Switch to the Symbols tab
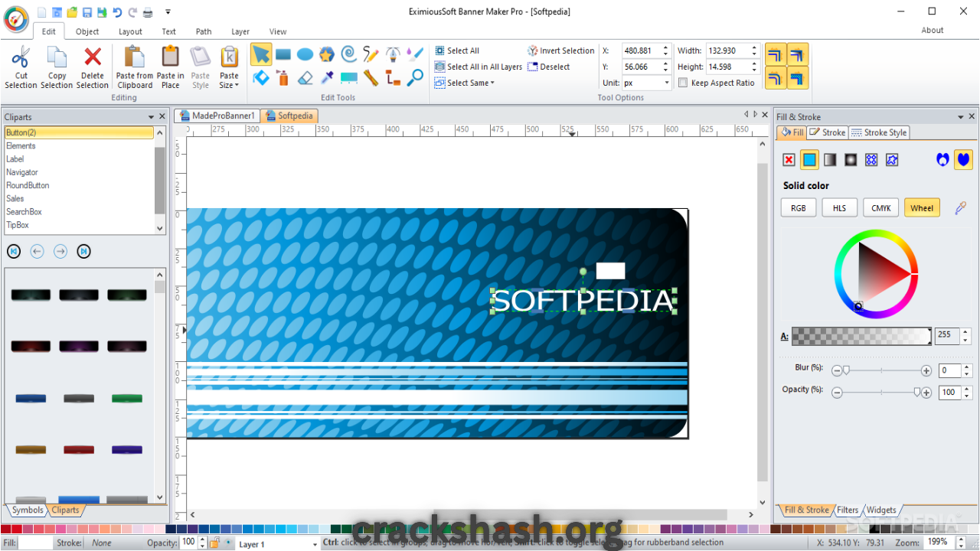The image size is (980, 551). pos(28,510)
